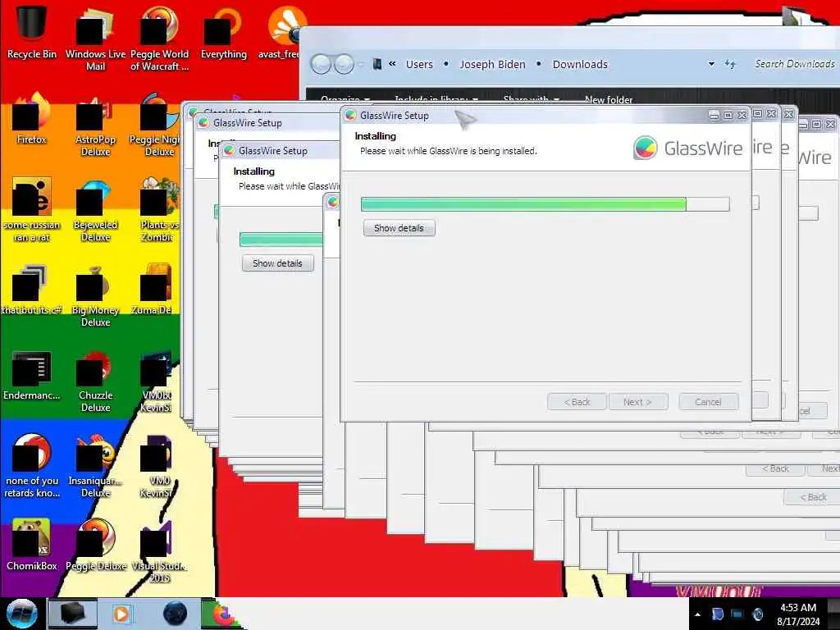Show hidden system tray icons arrow

697,614
